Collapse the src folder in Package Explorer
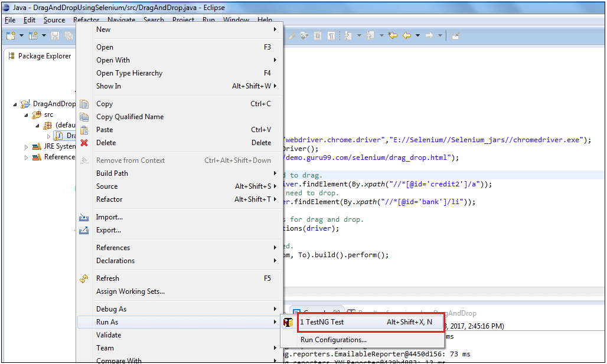This screenshot has height=364, width=607. [26, 115]
